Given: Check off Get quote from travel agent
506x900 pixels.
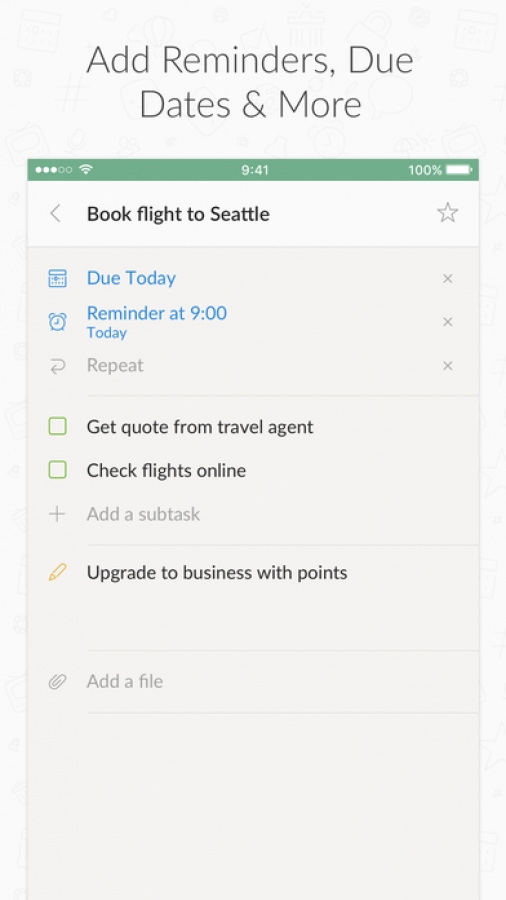Looking at the screenshot, I should [57, 426].
